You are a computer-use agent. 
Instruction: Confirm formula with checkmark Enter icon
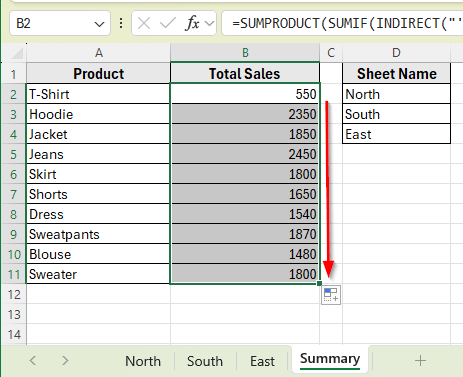(x=168, y=23)
